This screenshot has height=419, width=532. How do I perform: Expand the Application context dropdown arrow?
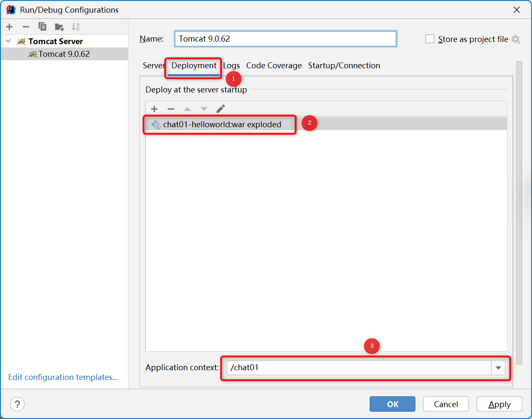pyautogui.click(x=499, y=368)
